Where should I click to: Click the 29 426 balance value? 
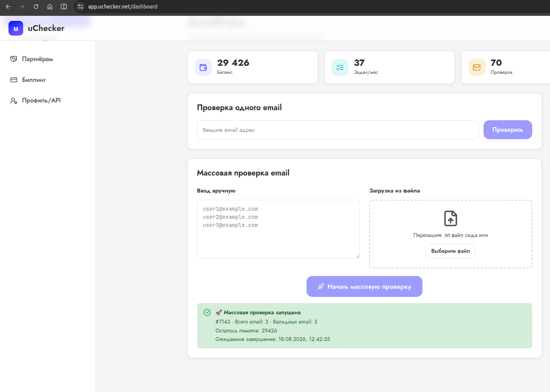[233, 63]
